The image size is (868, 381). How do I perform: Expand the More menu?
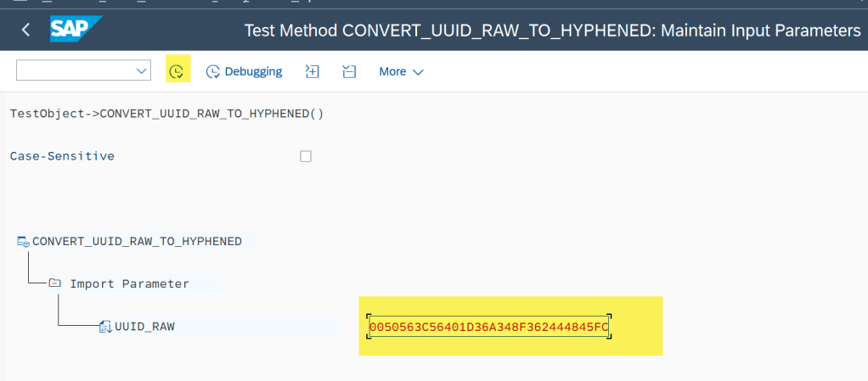(x=401, y=71)
